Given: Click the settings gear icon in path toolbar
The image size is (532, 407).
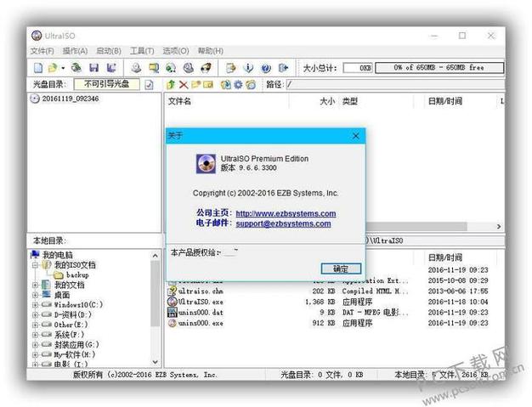Looking at the screenshot, I should [238, 85].
